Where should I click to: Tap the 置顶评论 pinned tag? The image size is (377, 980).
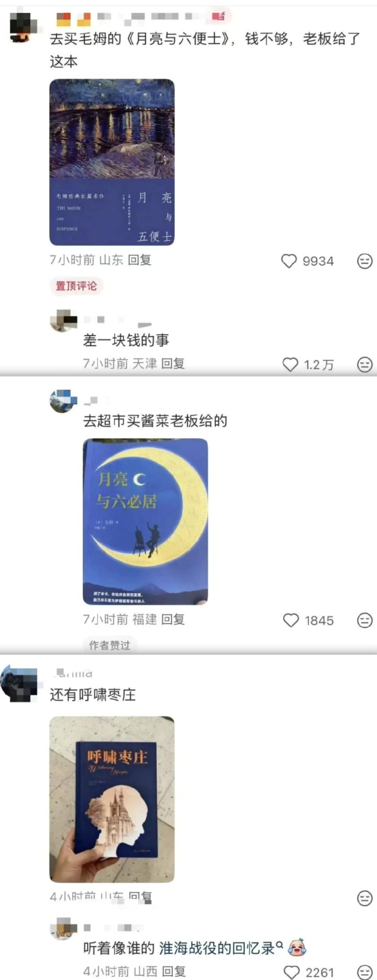[76, 286]
